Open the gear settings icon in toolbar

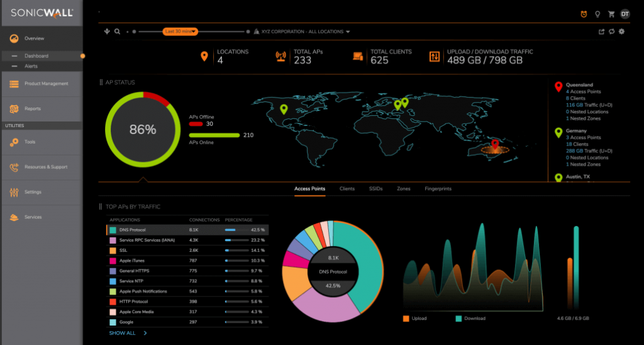[x=622, y=31]
